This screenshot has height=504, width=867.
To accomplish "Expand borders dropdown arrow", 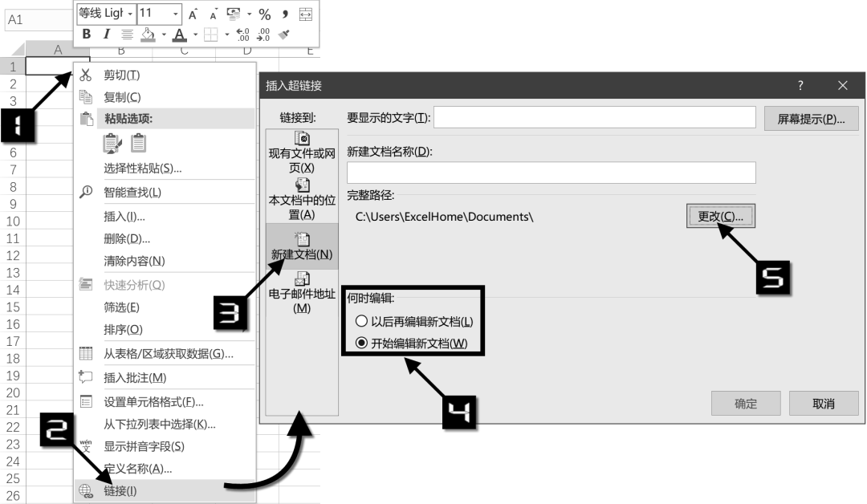I will pos(226,35).
